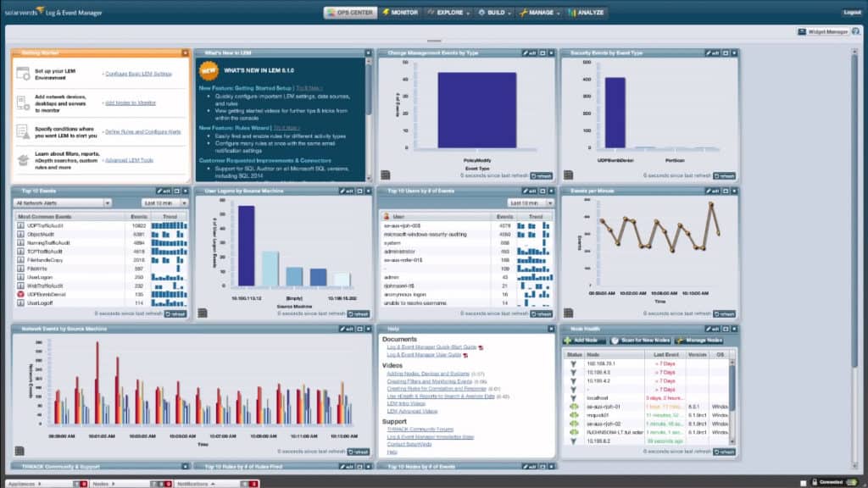Select the UserLogon event row

102,277
